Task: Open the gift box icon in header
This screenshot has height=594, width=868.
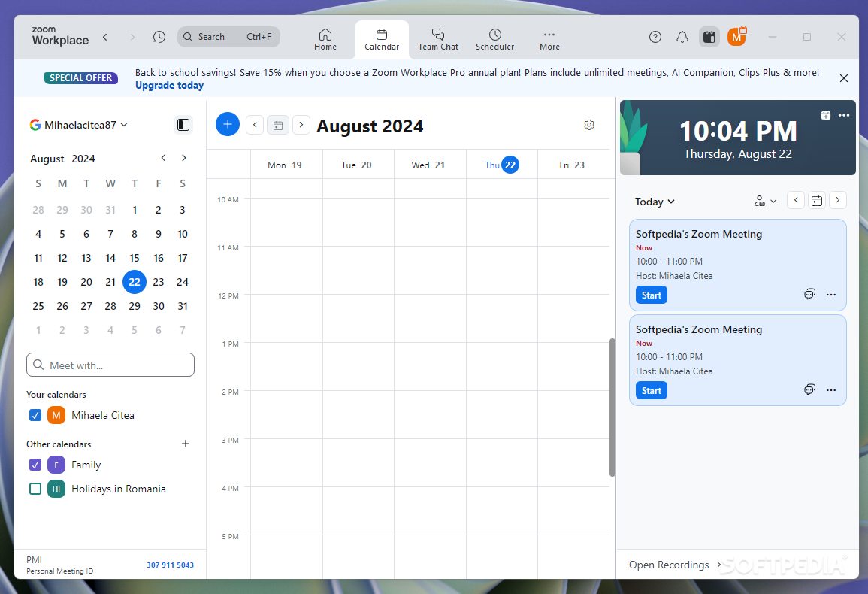Action: (x=709, y=37)
